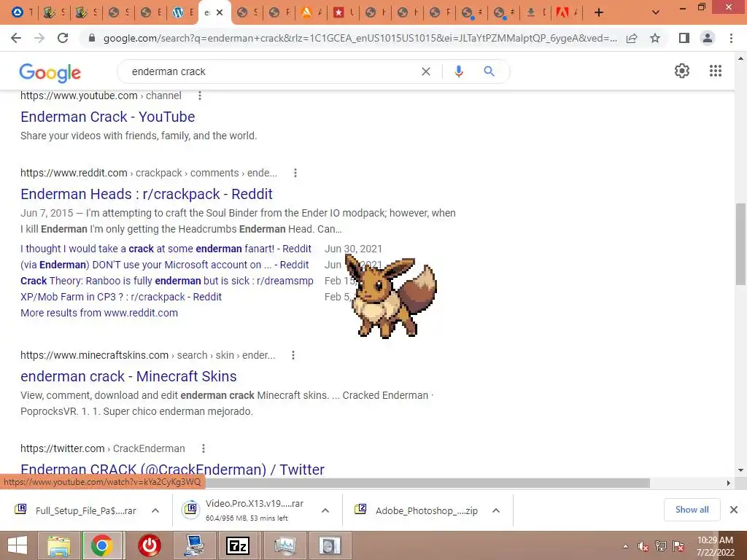
Task: Open Google quick settings gear
Action: [x=682, y=71]
